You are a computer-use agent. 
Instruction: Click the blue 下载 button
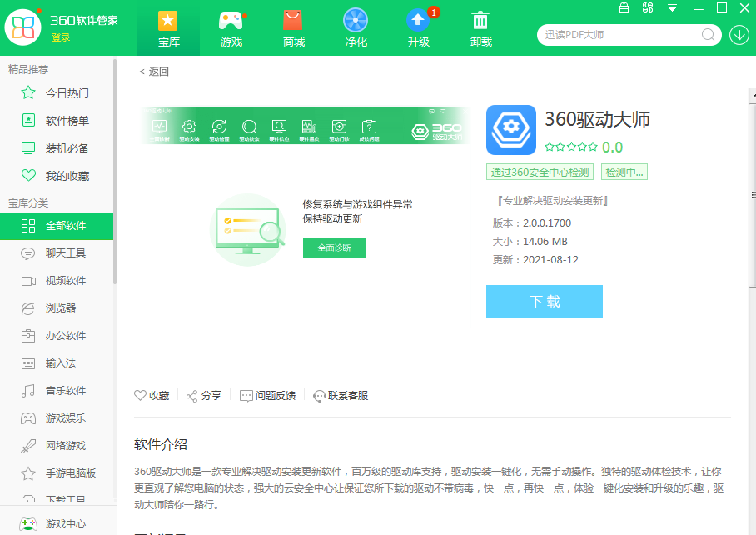coord(544,302)
